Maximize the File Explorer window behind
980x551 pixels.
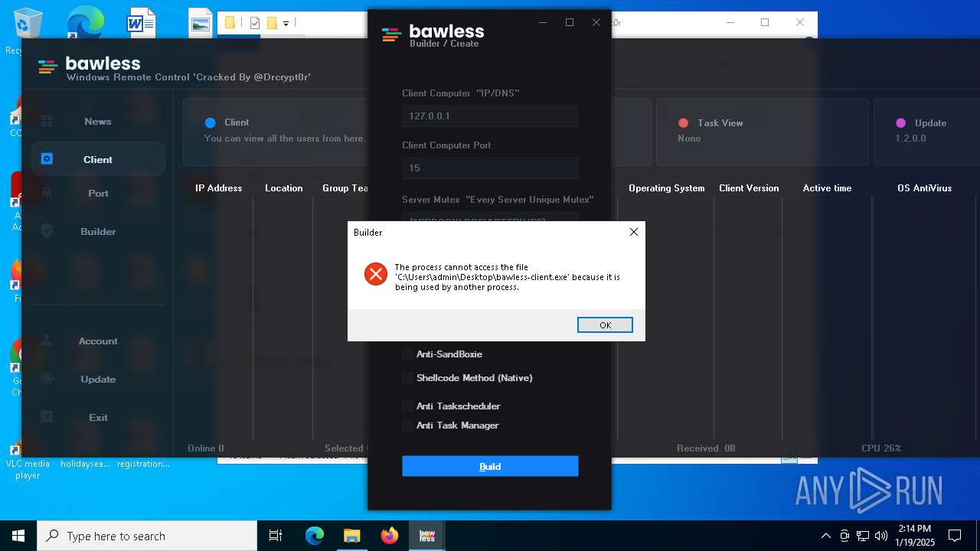click(764, 22)
